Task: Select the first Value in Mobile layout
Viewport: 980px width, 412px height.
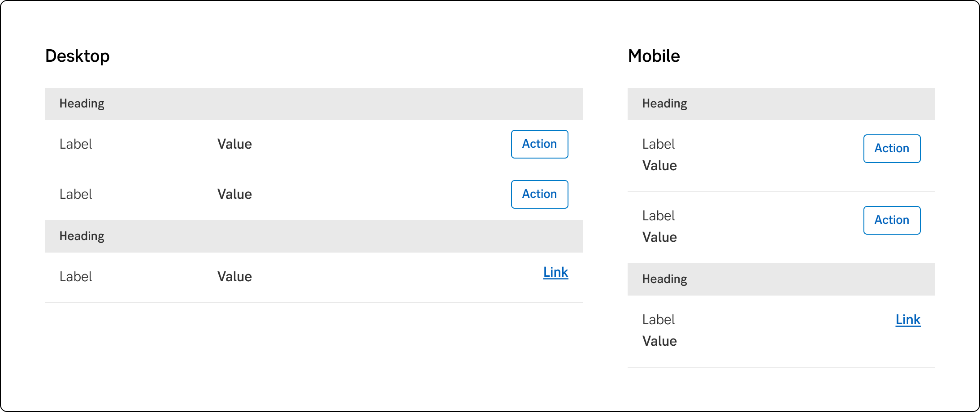Action: (x=659, y=166)
